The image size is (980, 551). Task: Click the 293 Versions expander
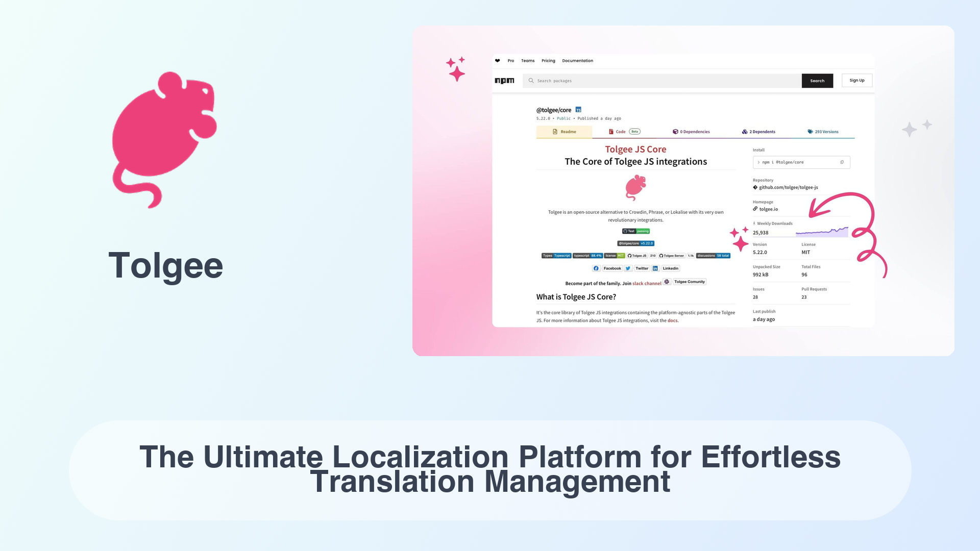[x=823, y=131]
